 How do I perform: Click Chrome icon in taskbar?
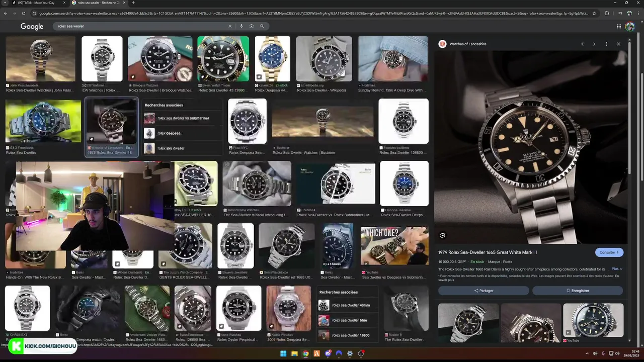305,353
